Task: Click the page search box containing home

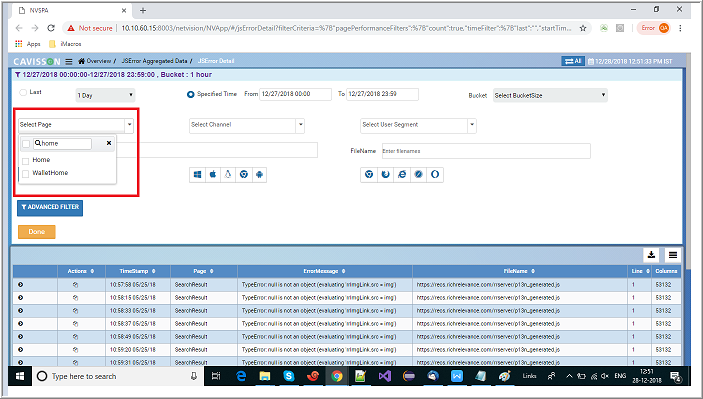Action: tap(62, 143)
